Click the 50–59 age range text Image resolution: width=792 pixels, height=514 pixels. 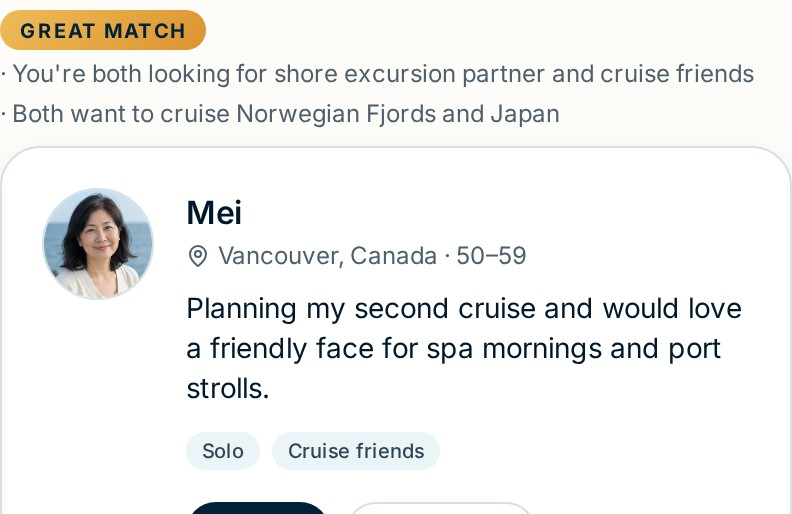(x=491, y=256)
